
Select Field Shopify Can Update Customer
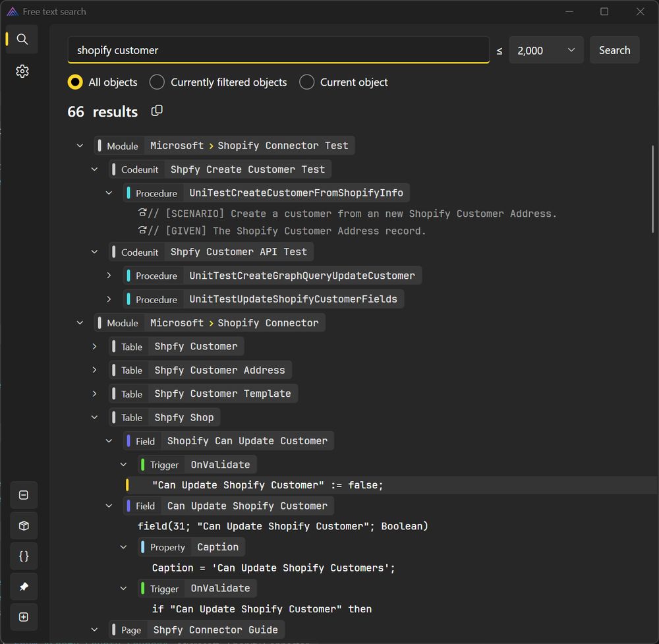pos(228,441)
